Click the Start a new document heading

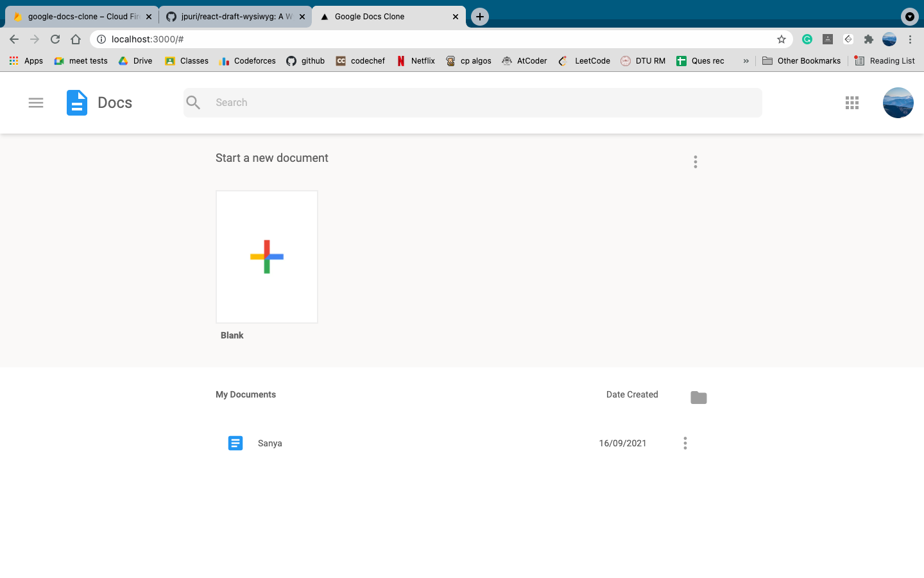[272, 158]
